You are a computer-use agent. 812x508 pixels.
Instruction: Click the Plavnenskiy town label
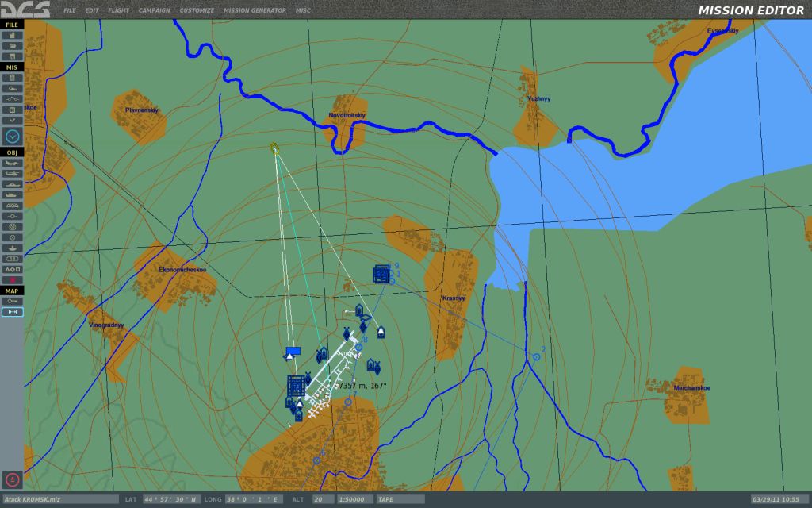(x=142, y=110)
